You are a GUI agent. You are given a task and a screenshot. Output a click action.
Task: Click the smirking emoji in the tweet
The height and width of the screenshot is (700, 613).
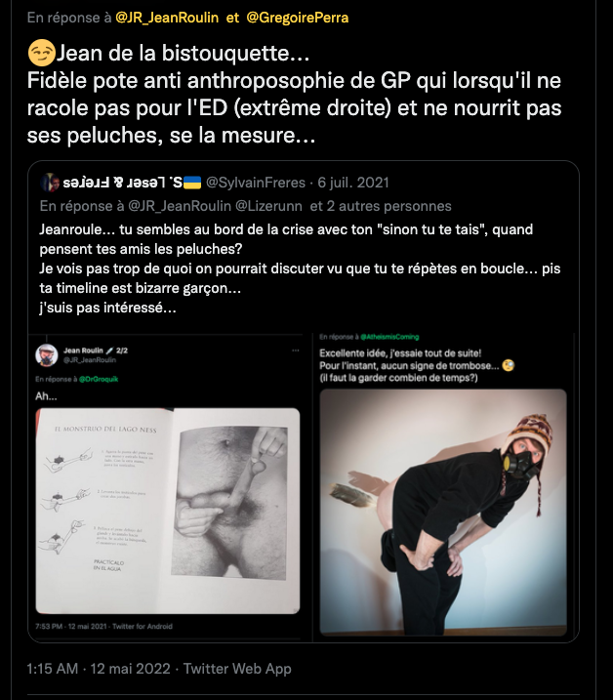coord(42,53)
